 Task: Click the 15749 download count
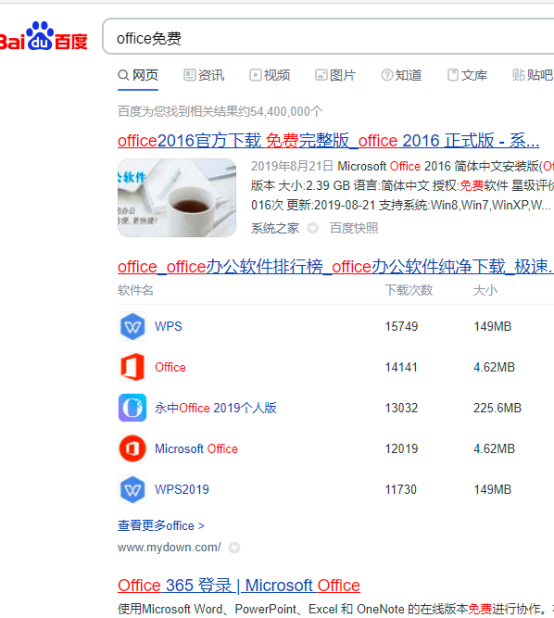401,326
